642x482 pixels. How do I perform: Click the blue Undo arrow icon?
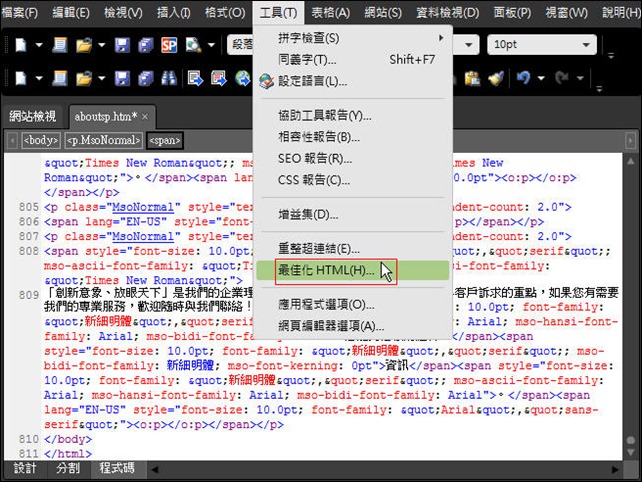pos(523,78)
